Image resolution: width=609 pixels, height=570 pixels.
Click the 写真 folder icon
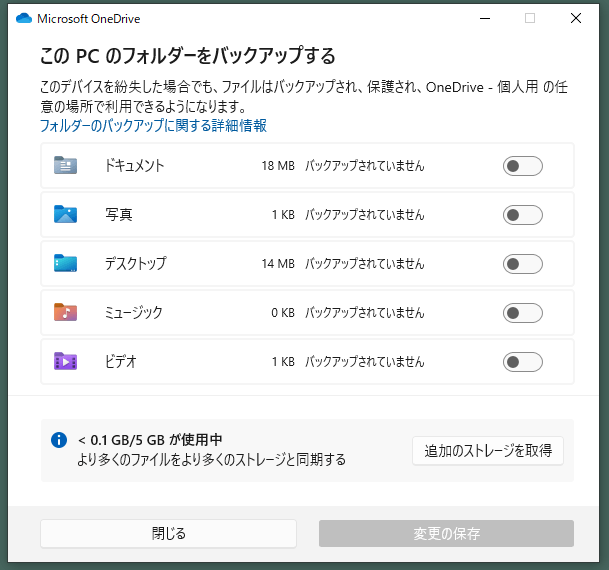pyautogui.click(x=65, y=214)
